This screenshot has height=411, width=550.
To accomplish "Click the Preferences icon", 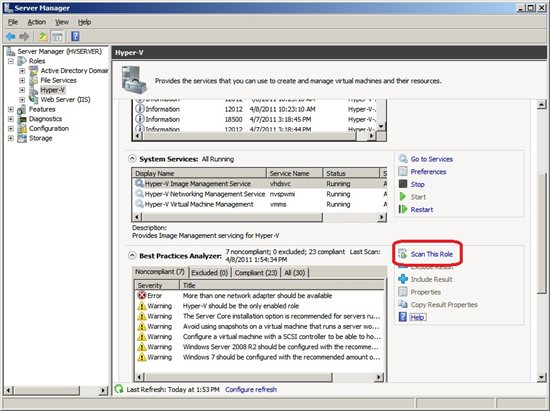I will pos(403,171).
